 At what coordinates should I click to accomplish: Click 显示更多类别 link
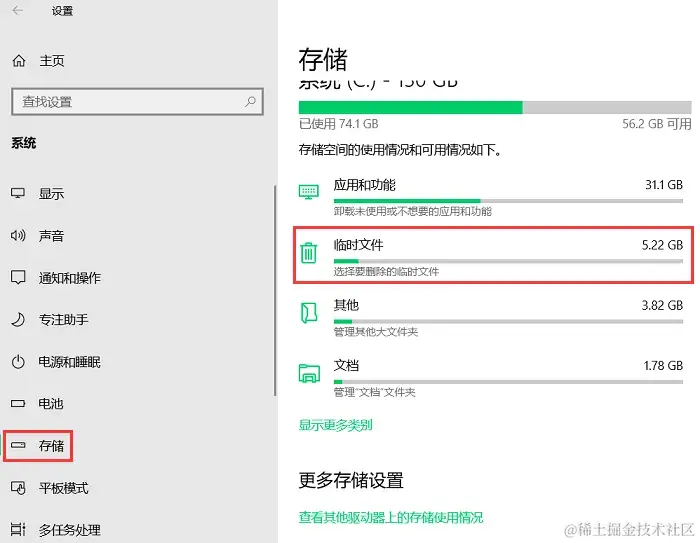(x=335, y=425)
